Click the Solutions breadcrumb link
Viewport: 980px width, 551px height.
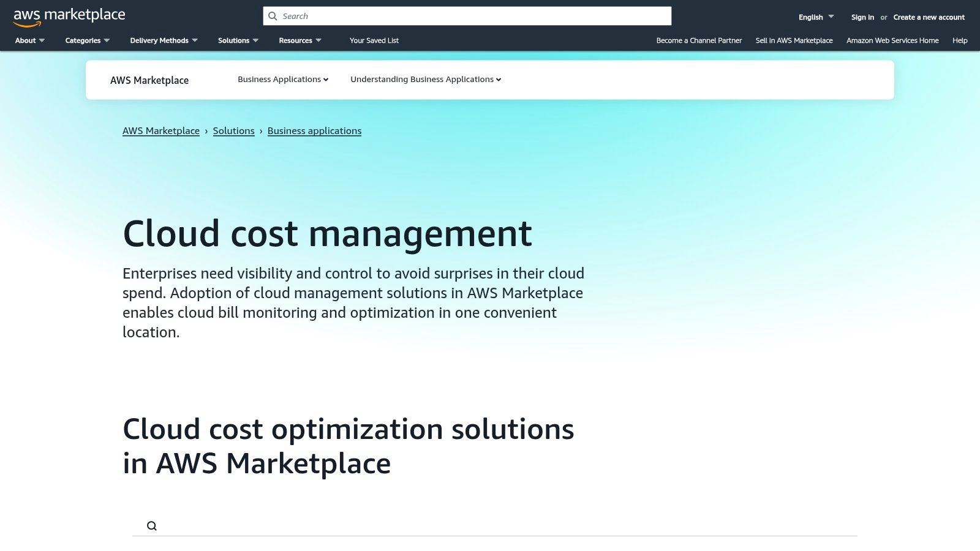pos(233,130)
